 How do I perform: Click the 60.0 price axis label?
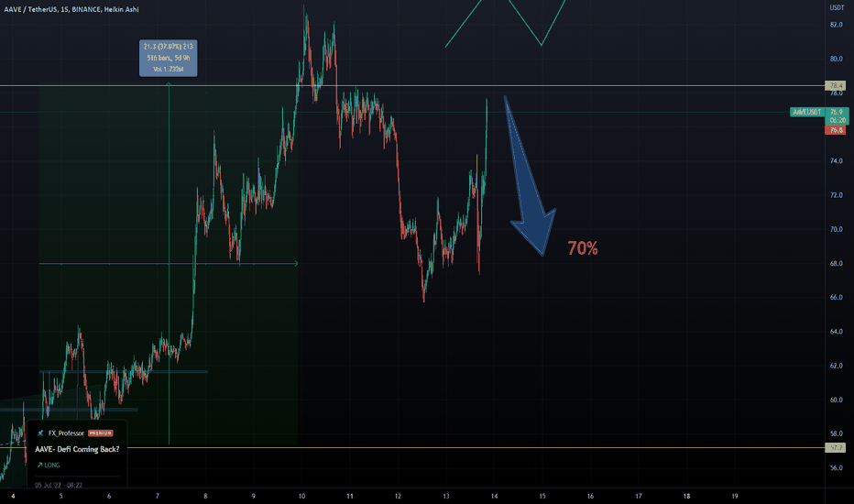[x=836, y=400]
